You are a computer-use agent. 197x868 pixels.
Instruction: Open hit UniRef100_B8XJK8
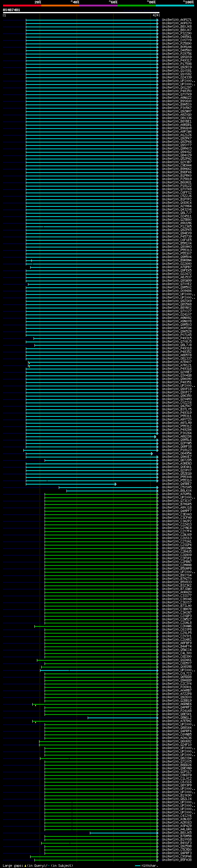177,26
